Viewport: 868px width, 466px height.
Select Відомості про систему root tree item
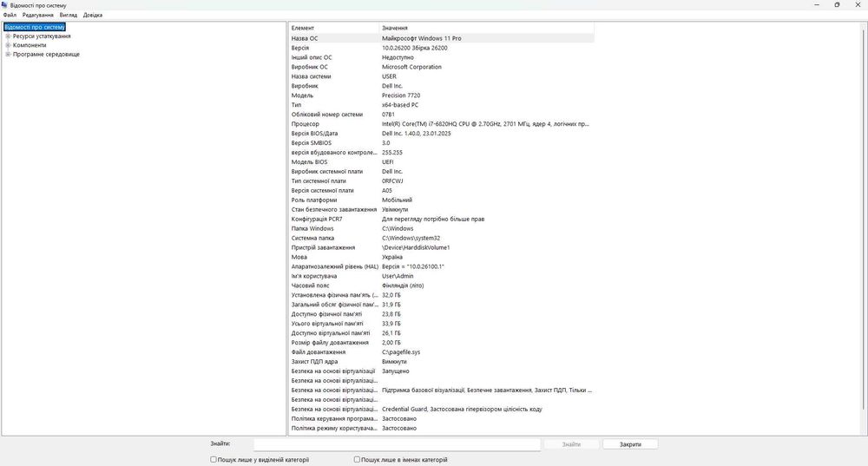click(x=35, y=27)
